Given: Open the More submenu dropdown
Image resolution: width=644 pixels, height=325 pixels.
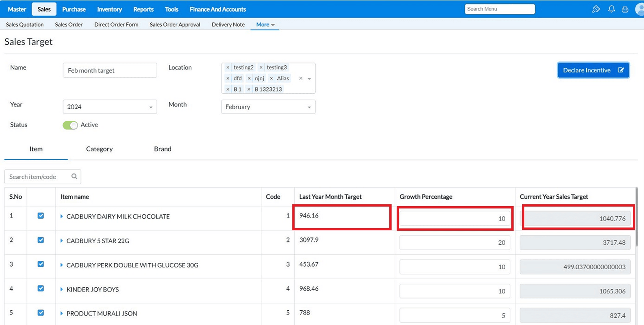Looking at the screenshot, I should (265, 25).
